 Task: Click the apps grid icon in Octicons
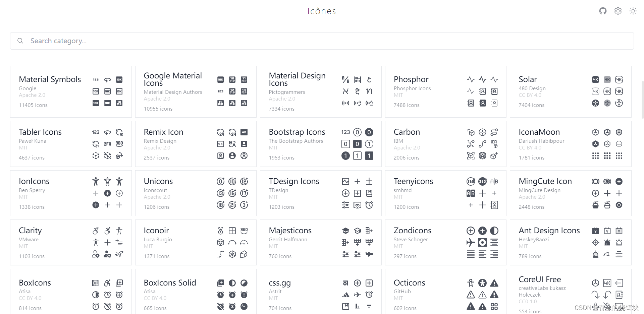pos(494,307)
